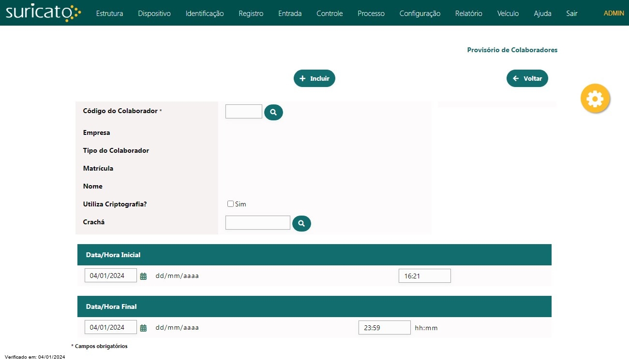The width and height of the screenshot is (629, 364).
Task: Click the Provisório de Colaboradores title
Action: 512,50
